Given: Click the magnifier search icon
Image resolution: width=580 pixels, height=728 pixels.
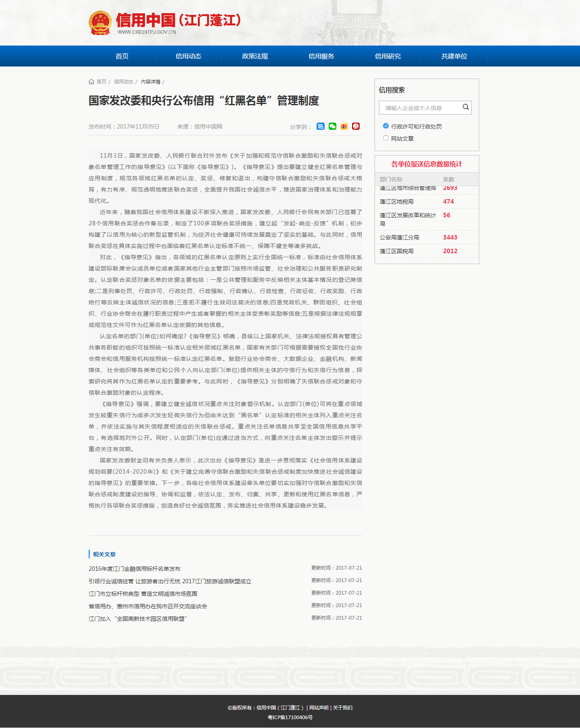Looking at the screenshot, I should point(466,107).
